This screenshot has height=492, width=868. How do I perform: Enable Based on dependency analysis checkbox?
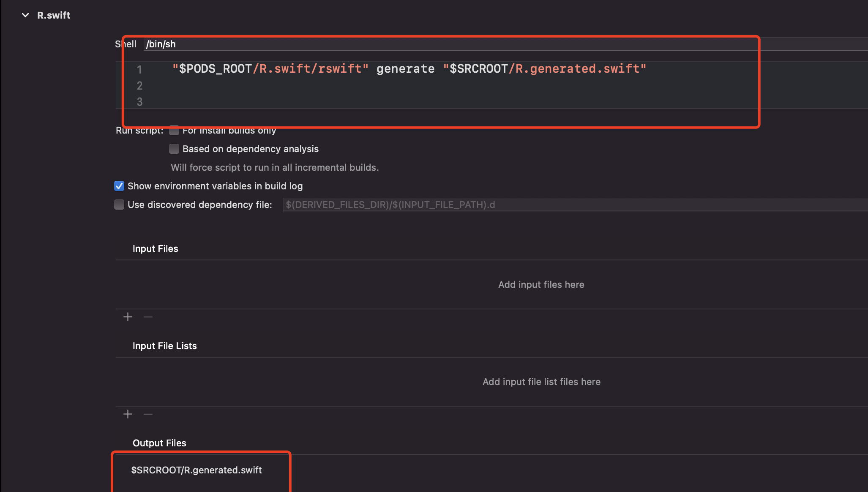tap(174, 149)
